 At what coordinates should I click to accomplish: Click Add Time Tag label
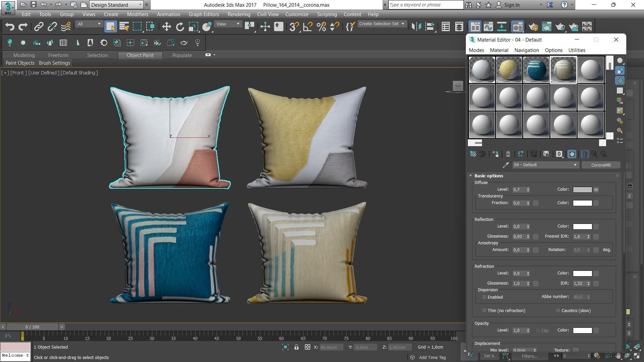click(432, 358)
